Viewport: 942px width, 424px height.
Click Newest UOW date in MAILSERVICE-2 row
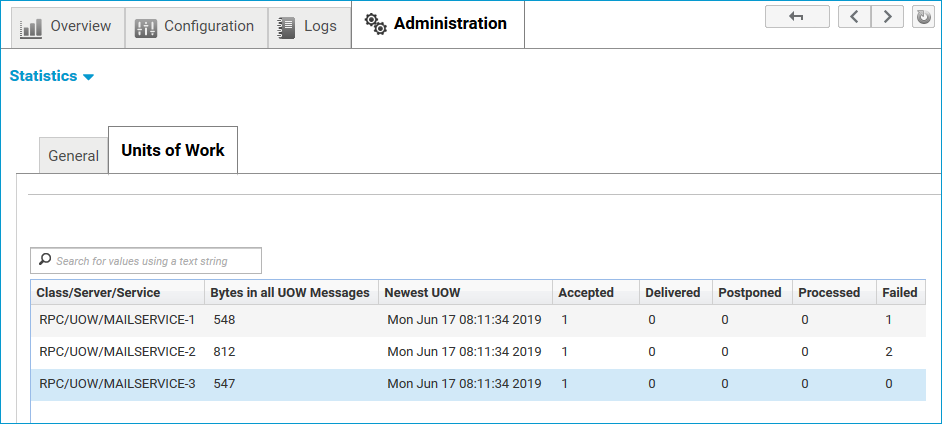(x=464, y=352)
